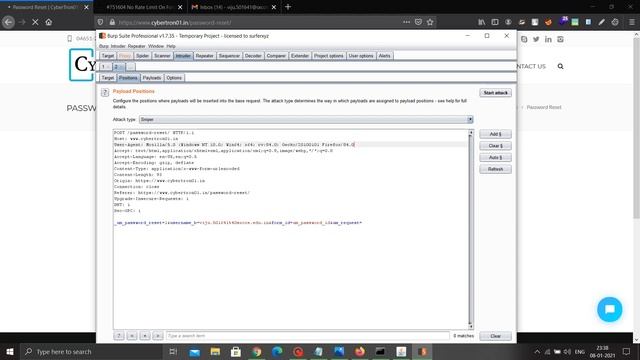Open Firefox from taskbar
Screen dimensions: 640x360
[x=360, y=351]
